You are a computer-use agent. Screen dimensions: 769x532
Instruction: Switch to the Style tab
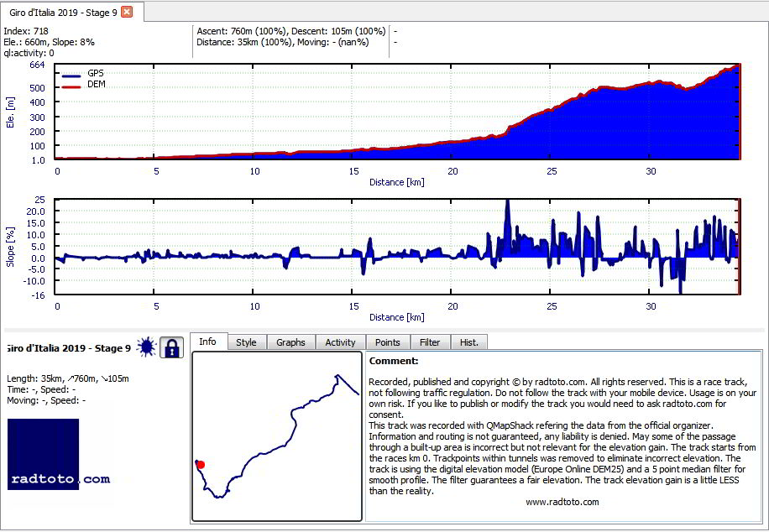coord(246,342)
